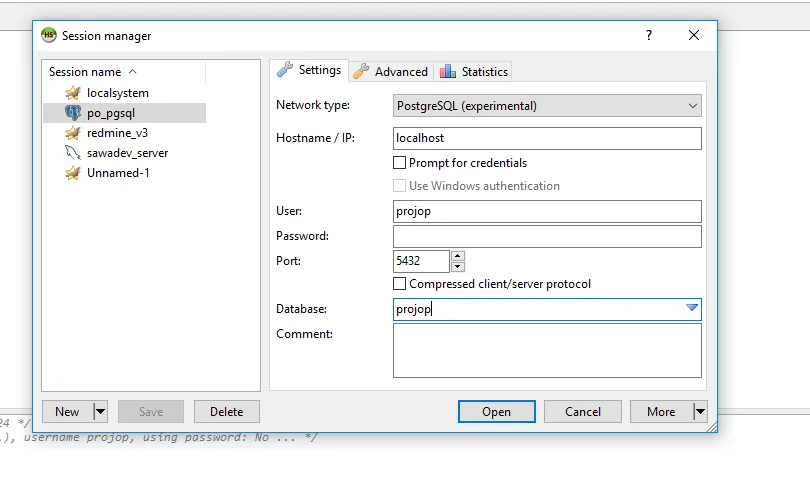
Task: Switch to the Settings tab
Action: 309,70
